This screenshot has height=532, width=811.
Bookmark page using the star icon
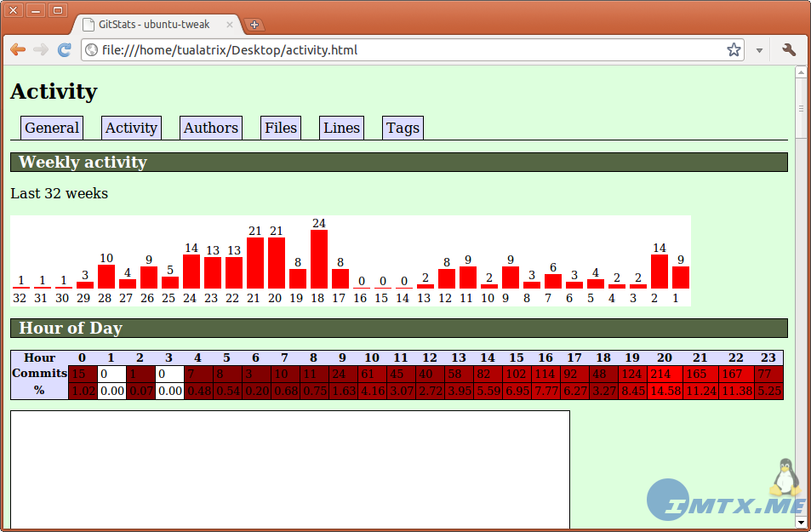pos(734,50)
